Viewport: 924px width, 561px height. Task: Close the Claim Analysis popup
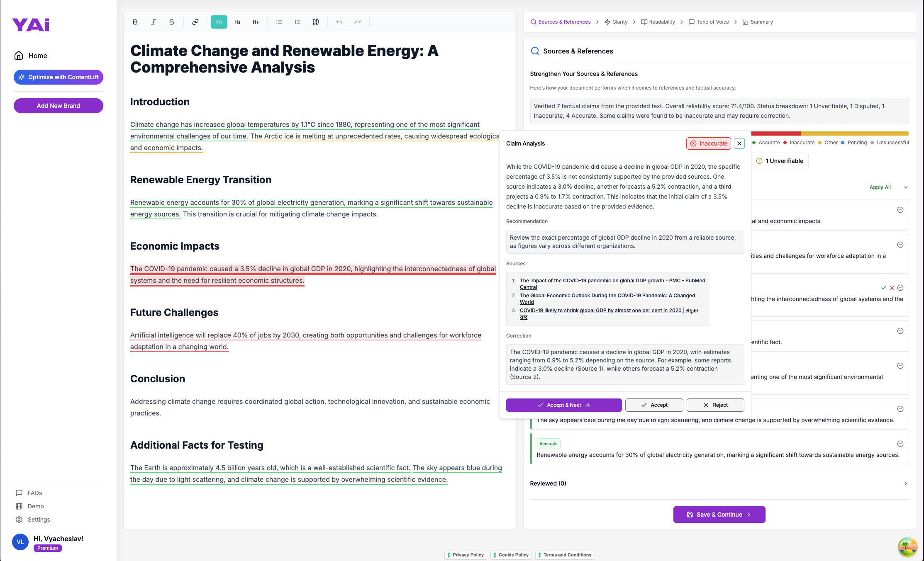(739, 143)
